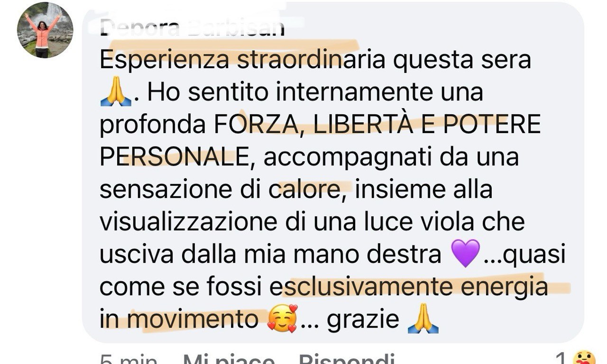
Task: Click the smiling face with hearts emoji
Action: 282,318
